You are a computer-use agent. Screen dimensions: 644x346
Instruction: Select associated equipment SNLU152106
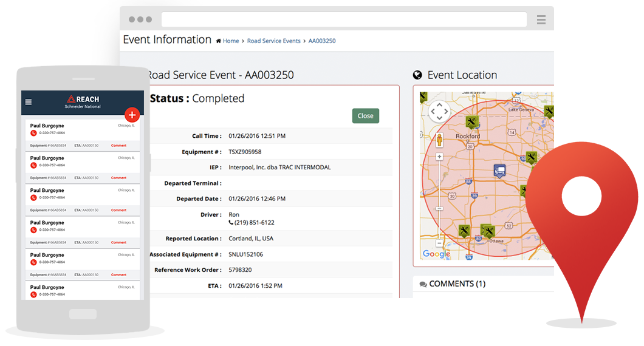[x=245, y=254]
